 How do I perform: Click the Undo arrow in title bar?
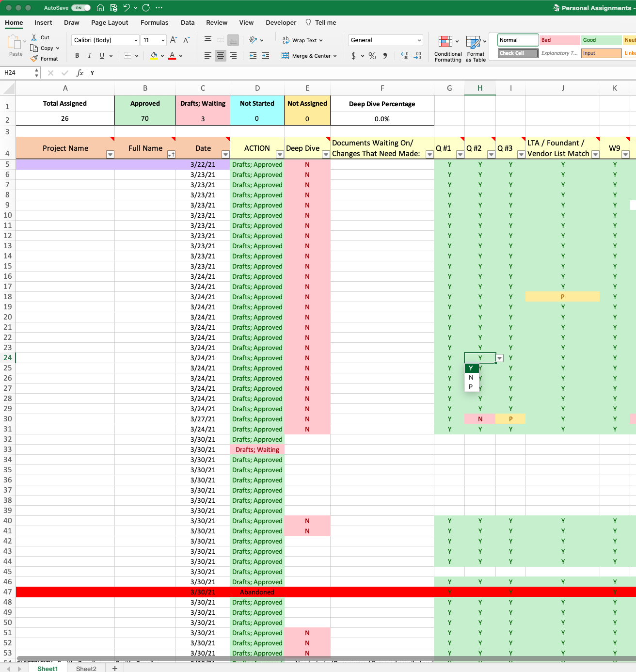(x=127, y=8)
